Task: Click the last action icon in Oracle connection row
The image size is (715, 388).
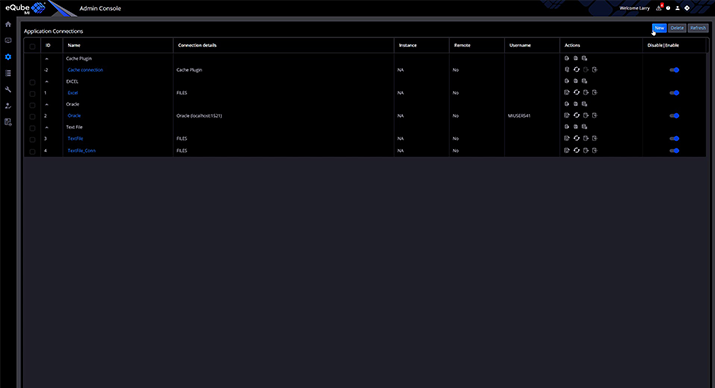Action: point(595,115)
